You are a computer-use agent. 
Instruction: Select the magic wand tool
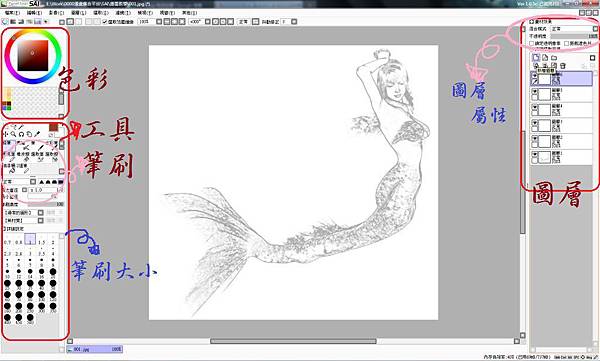click(21, 127)
